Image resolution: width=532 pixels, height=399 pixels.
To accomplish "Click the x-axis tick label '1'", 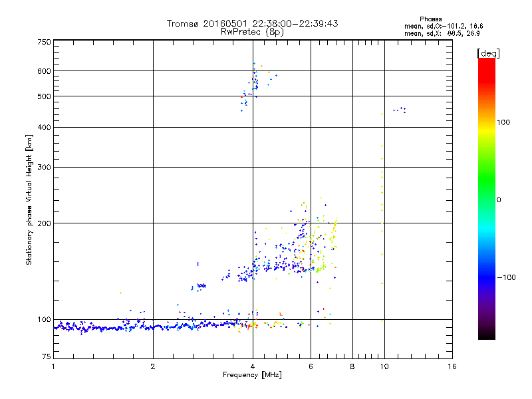I will (53, 366).
